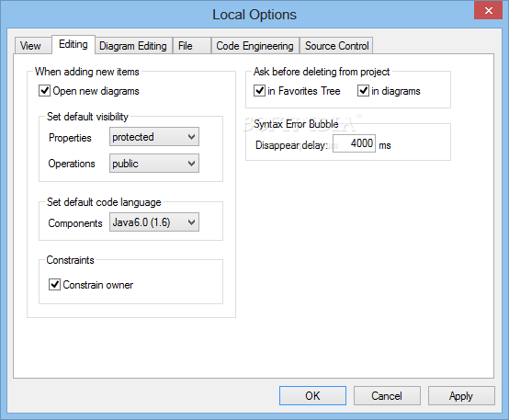This screenshot has width=509, height=420.
Task: Confirm with the OK button
Action: click(x=312, y=395)
